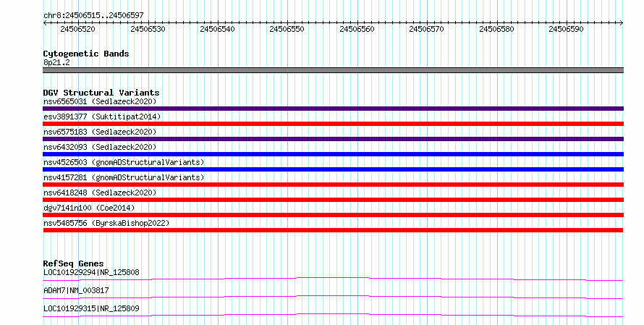
Task: Click the right arrow of the ruler
Action: 621,23
